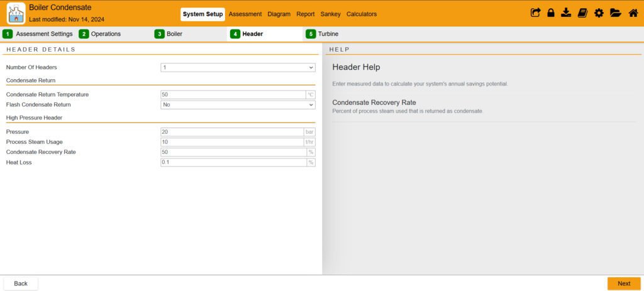Click the download icon in header
This screenshot has width=644, height=291.
[567, 13]
